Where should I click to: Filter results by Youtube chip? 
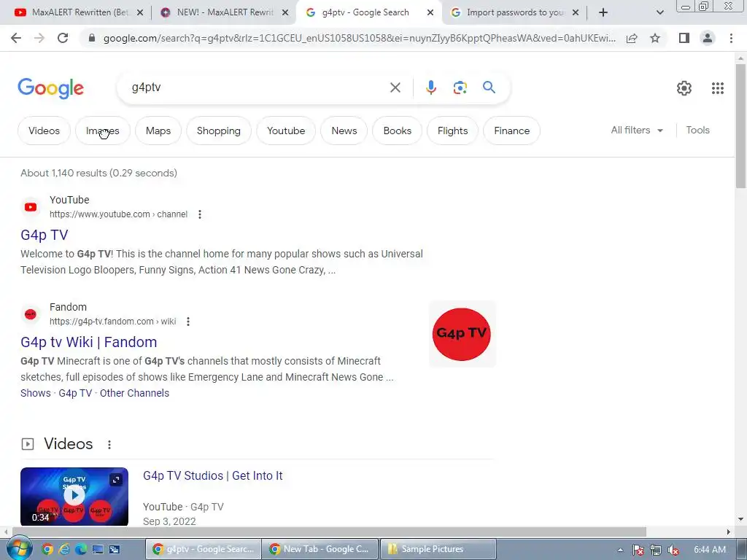pyautogui.click(x=286, y=131)
